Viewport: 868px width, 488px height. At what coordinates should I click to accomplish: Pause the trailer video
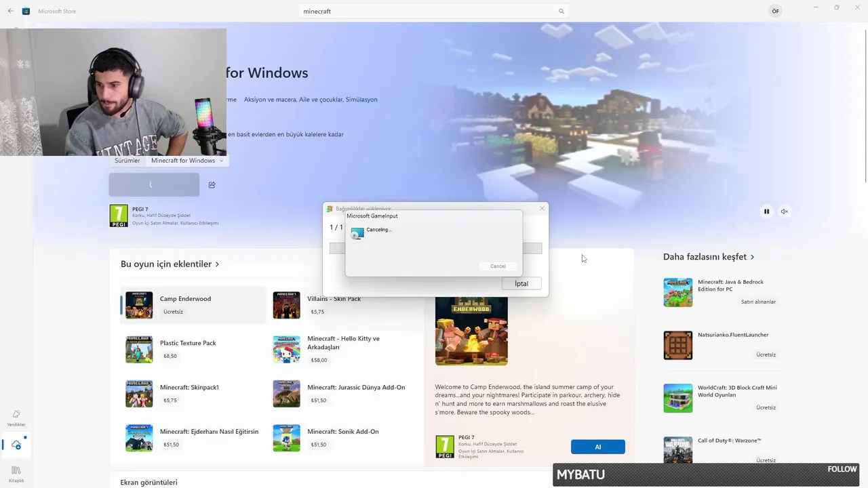[x=766, y=211]
